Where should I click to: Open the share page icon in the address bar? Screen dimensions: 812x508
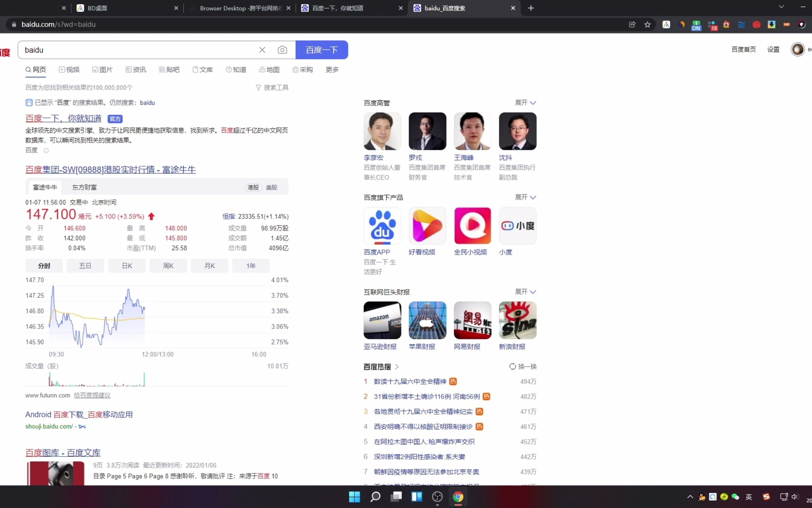tap(632, 24)
